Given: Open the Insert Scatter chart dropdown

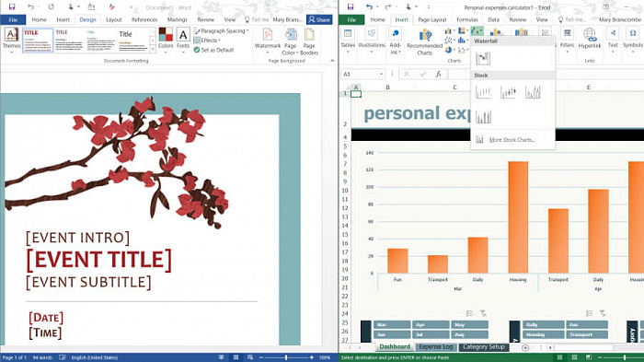Looking at the screenshot, I should pos(464,50).
